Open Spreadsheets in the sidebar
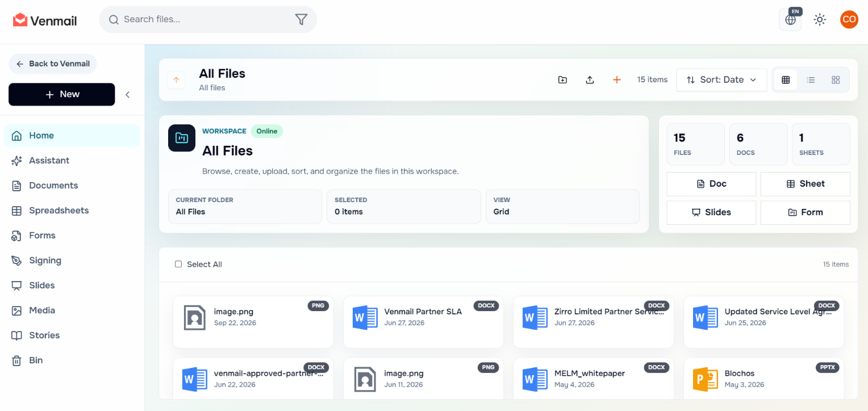This screenshot has width=868, height=411. (72, 211)
